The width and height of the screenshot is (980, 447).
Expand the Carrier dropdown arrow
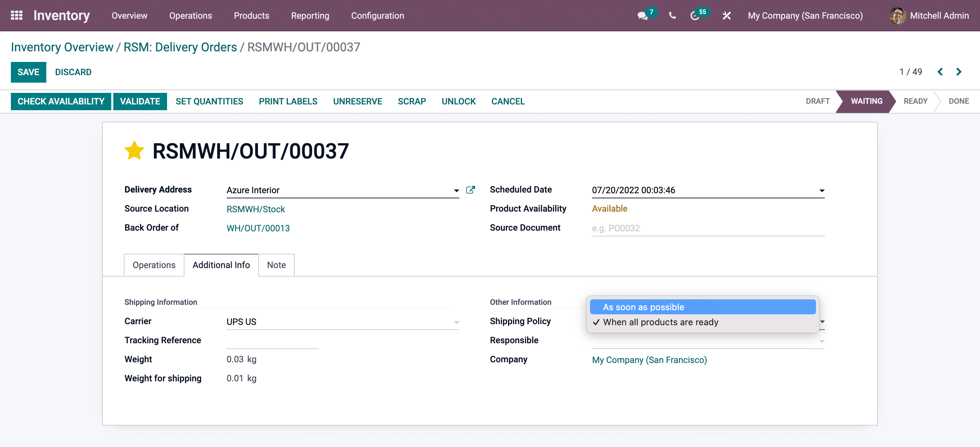pos(456,322)
